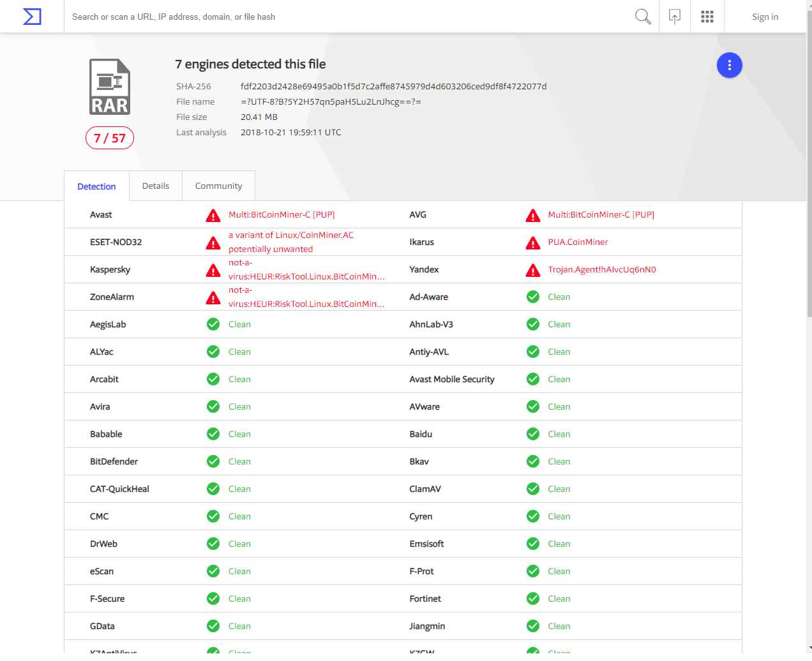The width and height of the screenshot is (812, 661).
Task: Click the Ikarus warning triangle icon
Action: coord(533,243)
